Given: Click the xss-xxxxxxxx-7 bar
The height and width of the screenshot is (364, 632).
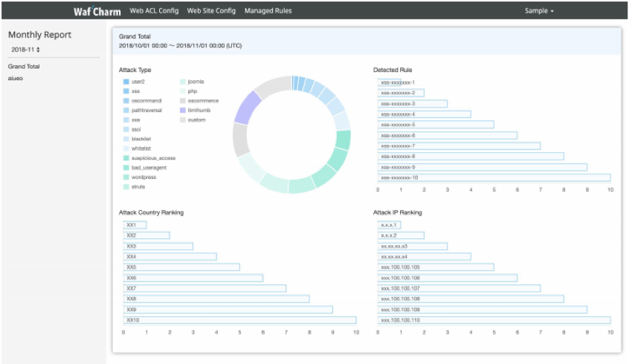Looking at the screenshot, I should coord(459,146).
